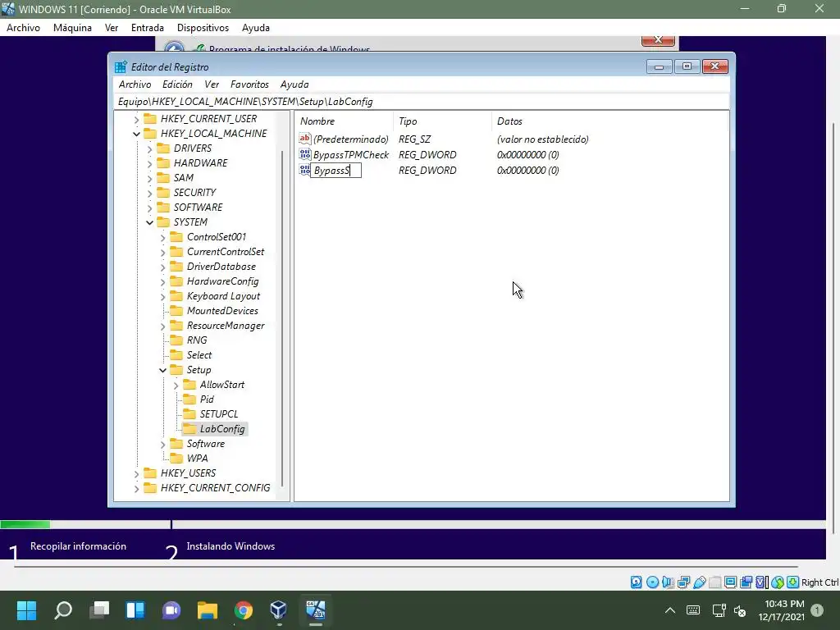
Task: Select WPA folder icon
Action: [176, 458]
